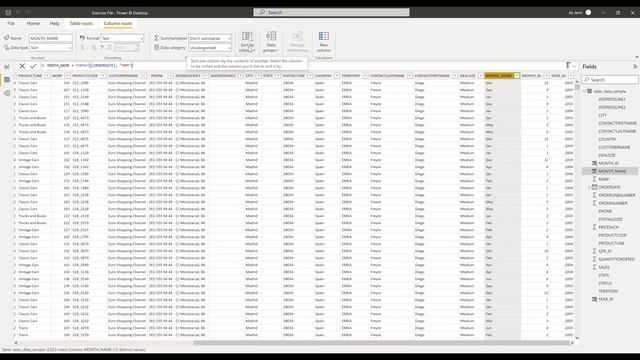Create a New column

click(324, 42)
